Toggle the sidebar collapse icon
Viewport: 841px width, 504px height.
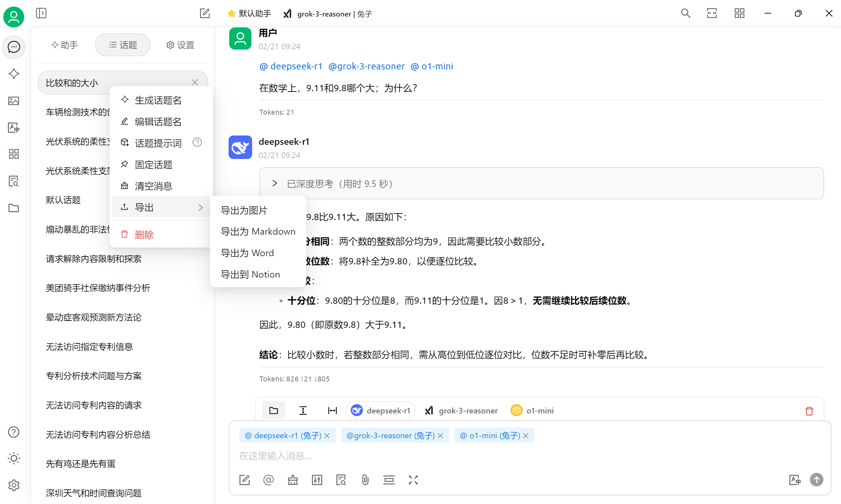pos(41,13)
